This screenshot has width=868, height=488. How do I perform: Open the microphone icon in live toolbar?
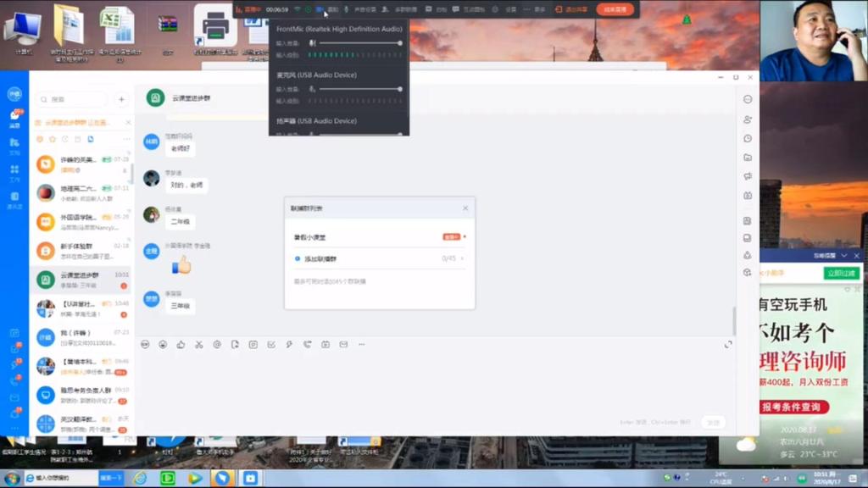(347, 9)
